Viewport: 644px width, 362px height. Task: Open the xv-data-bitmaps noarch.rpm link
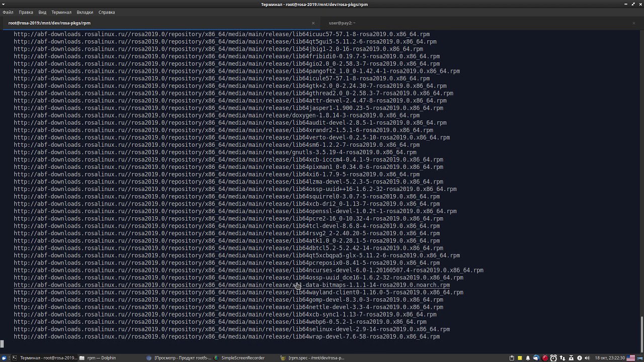coord(232,285)
